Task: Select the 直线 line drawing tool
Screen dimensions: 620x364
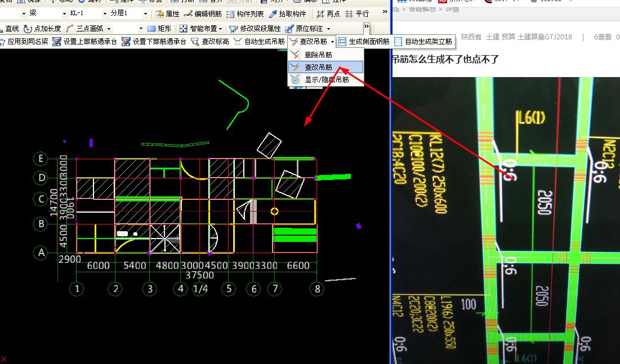Action: 10,29
